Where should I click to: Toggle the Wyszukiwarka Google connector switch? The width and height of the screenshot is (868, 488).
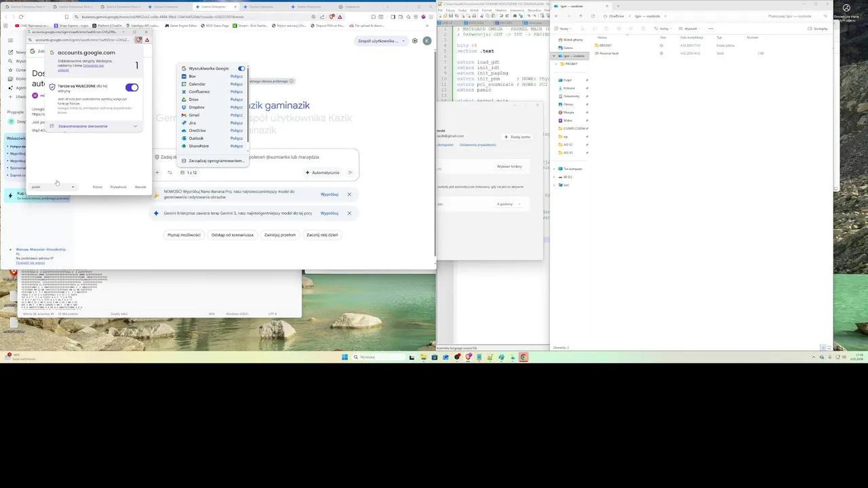coord(241,68)
